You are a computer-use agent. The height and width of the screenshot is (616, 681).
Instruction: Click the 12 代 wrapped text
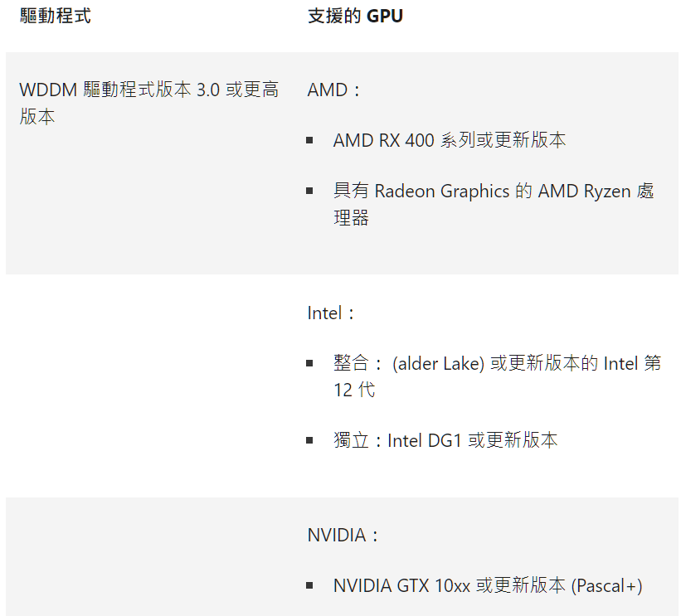(x=354, y=390)
